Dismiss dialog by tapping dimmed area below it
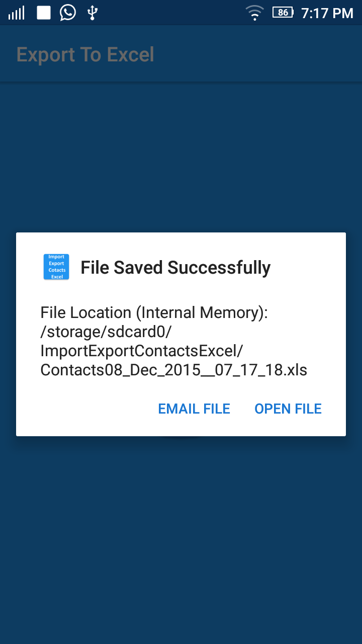The width and height of the screenshot is (362, 644). coord(181,528)
